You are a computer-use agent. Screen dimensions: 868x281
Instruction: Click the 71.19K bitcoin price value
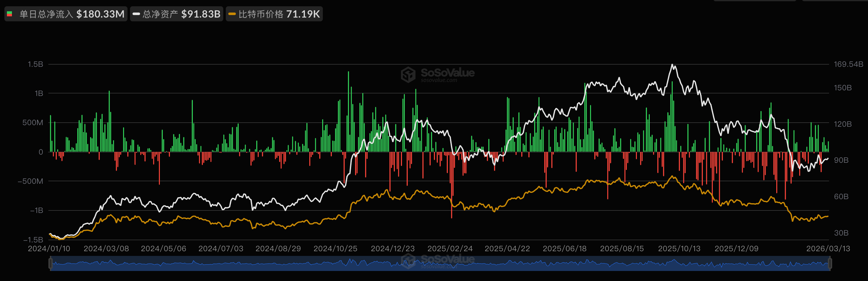point(303,14)
